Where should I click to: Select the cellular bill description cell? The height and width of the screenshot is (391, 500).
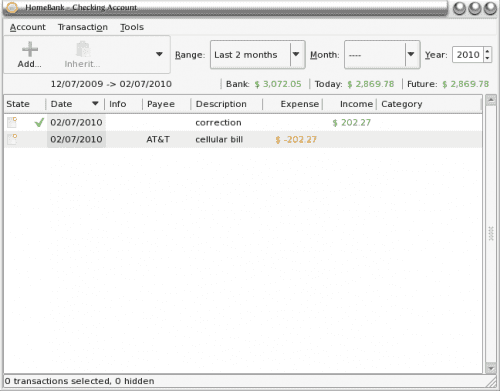tap(219, 139)
